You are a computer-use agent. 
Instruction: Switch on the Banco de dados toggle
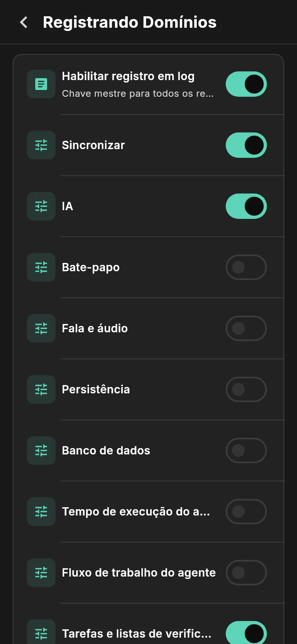tap(246, 450)
